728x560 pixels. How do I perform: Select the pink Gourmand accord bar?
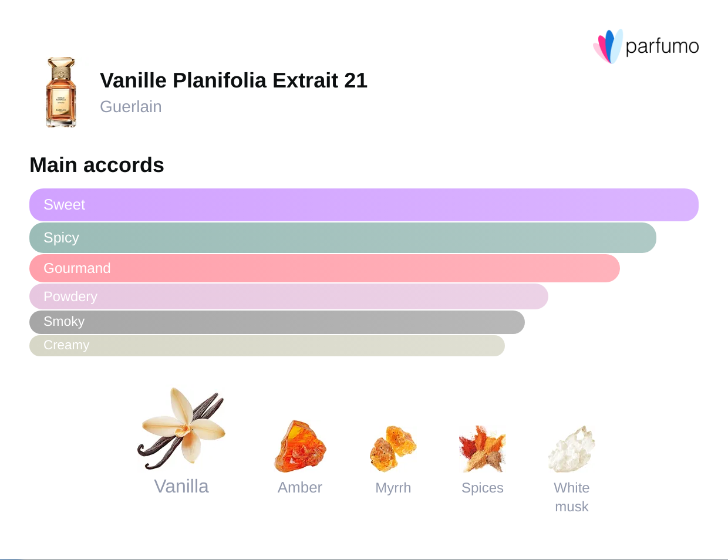(x=325, y=268)
